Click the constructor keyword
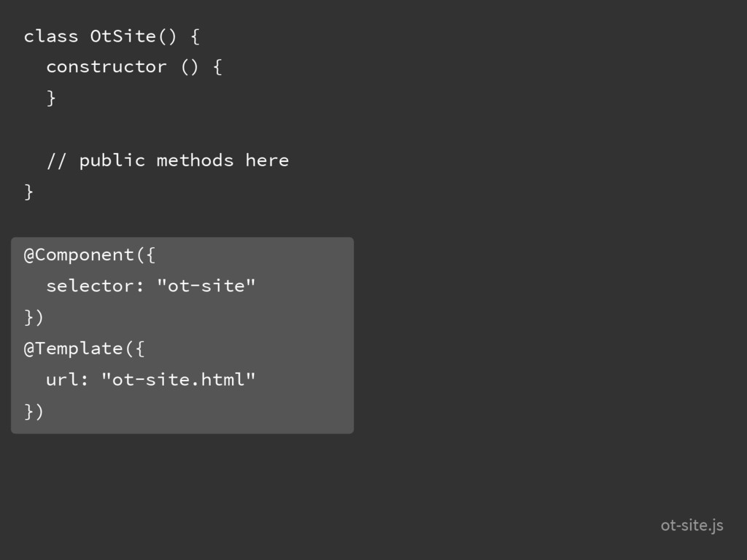This screenshot has height=560, width=747. (107, 66)
